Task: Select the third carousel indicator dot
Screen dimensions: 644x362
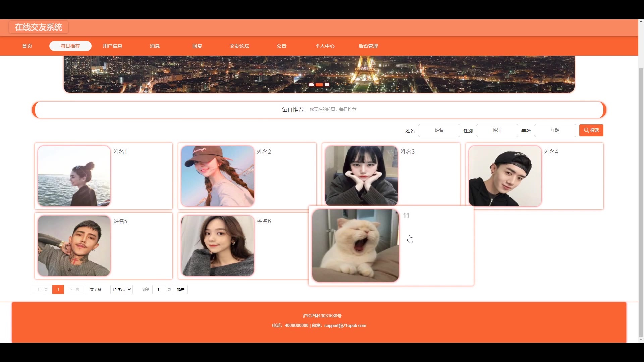Action: click(x=327, y=85)
